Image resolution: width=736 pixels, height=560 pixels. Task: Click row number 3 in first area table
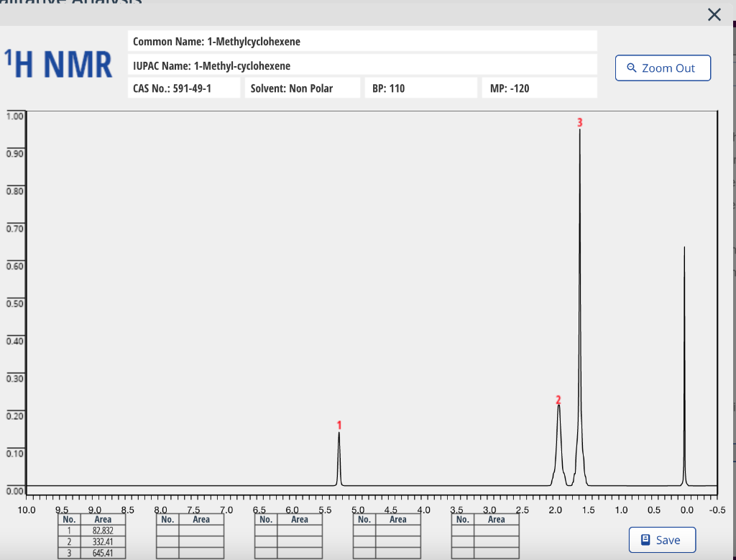point(70,553)
